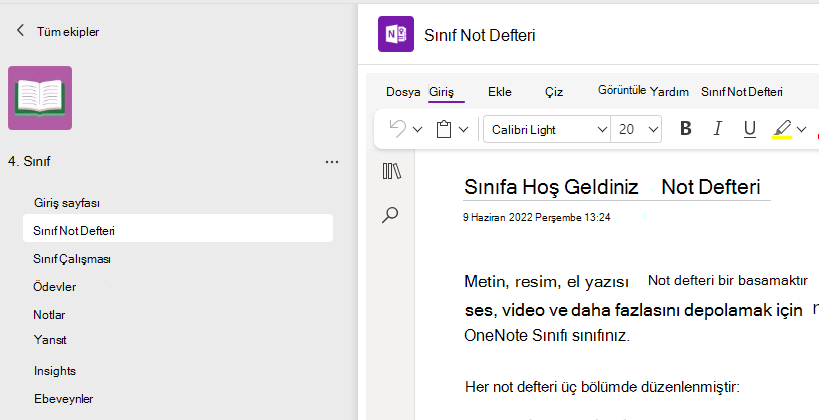Open Yansıt in the sidebar
This screenshot has width=819, height=420.
point(50,340)
